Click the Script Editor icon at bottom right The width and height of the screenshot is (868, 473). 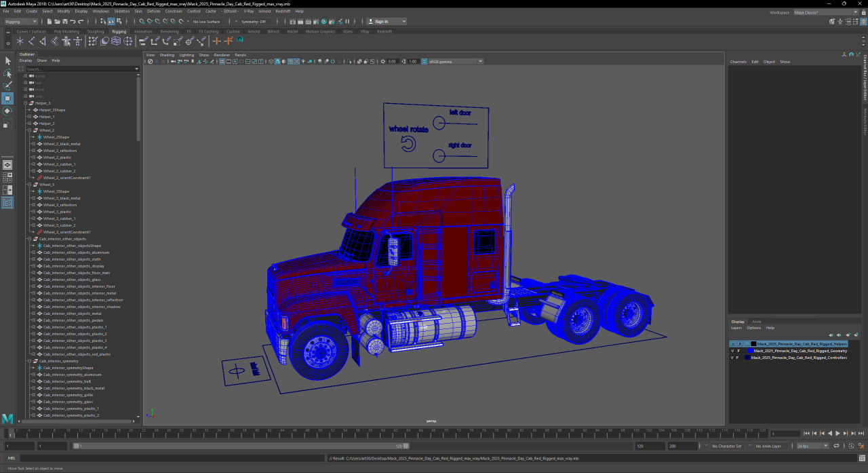(861, 458)
